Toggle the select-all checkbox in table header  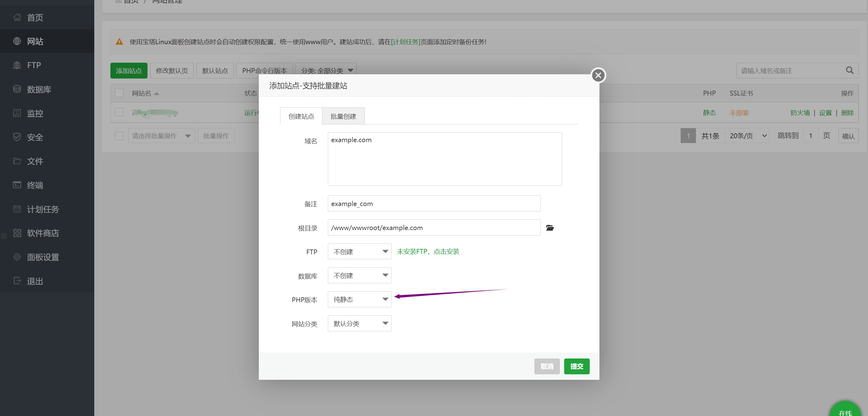click(x=119, y=93)
